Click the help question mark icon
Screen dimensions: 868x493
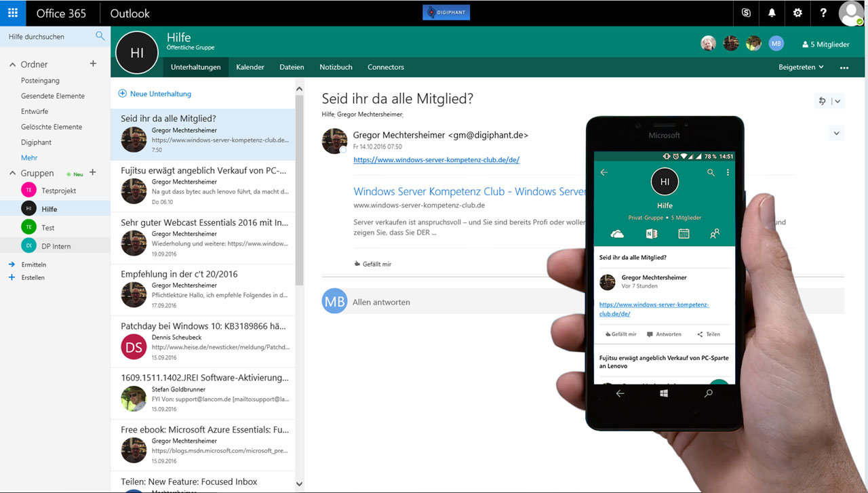pyautogui.click(x=823, y=13)
